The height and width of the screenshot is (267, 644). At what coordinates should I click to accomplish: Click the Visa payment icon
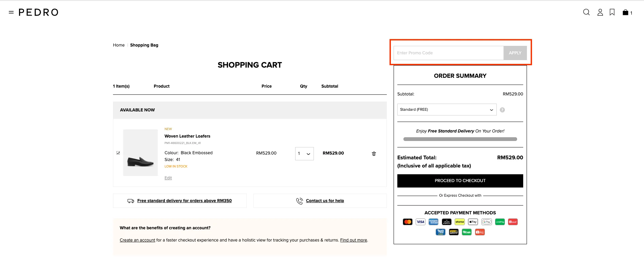tap(421, 222)
